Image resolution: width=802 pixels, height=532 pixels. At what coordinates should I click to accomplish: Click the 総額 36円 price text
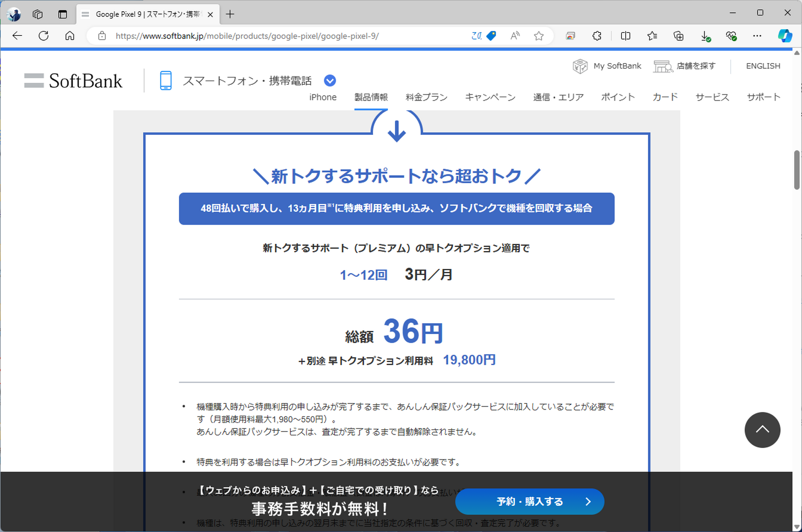point(394,332)
